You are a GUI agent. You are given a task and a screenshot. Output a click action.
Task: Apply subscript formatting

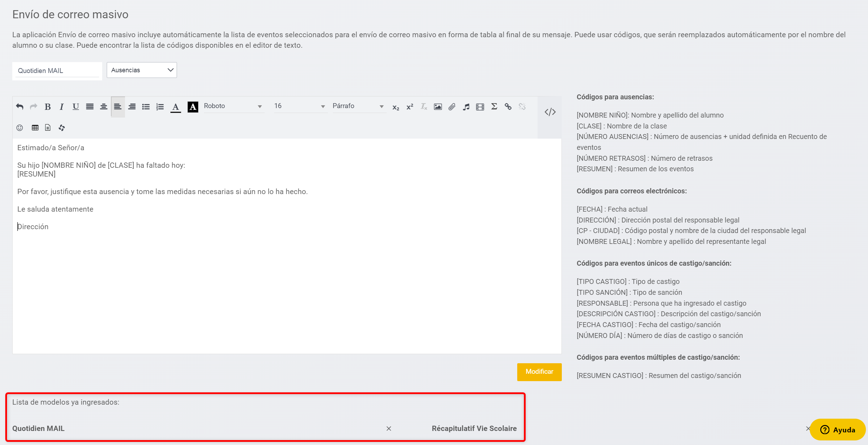pyautogui.click(x=396, y=107)
